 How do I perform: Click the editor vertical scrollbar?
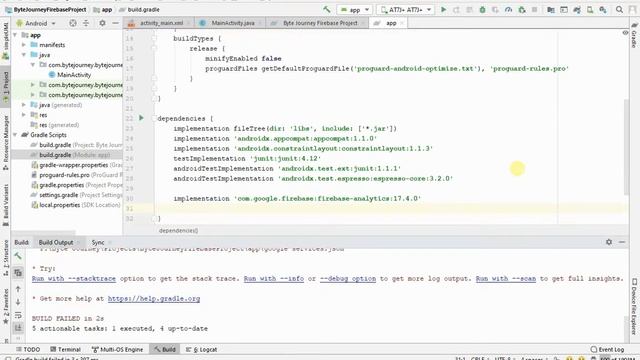(x=626, y=147)
